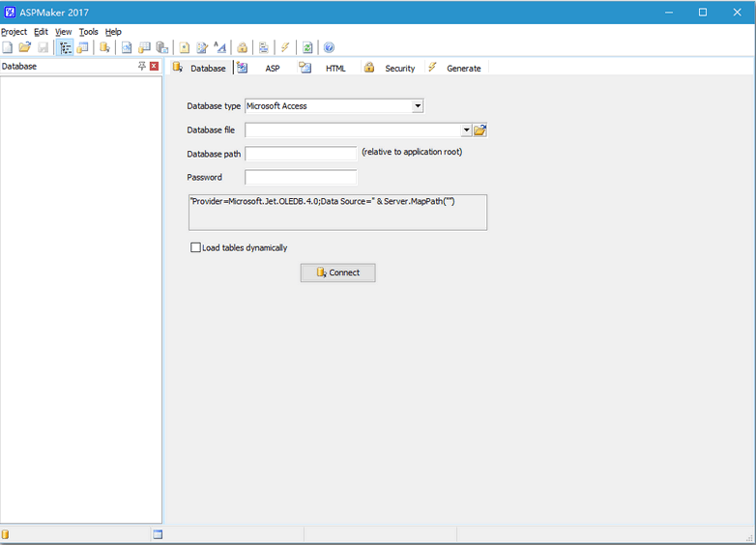Click the table icon in the status bar
The width and height of the screenshot is (756, 545).
coord(158,534)
